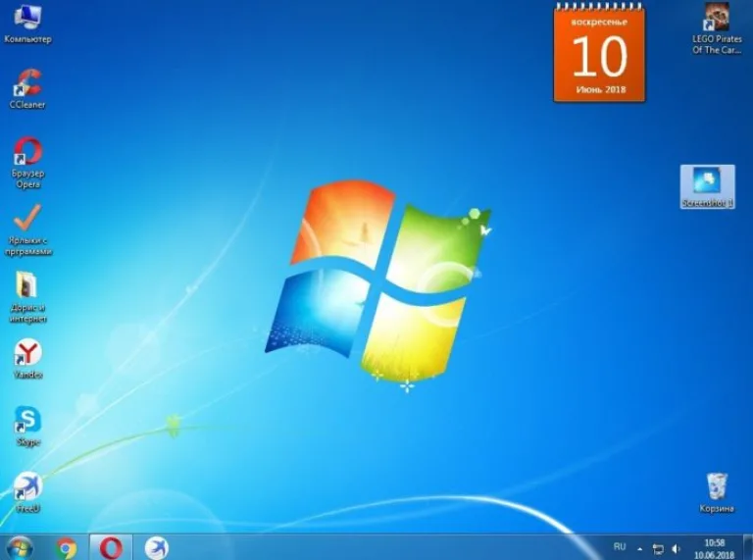The height and width of the screenshot is (560, 753).
Task: Select the LEGO Pirates game shortcut
Action: pos(717,28)
